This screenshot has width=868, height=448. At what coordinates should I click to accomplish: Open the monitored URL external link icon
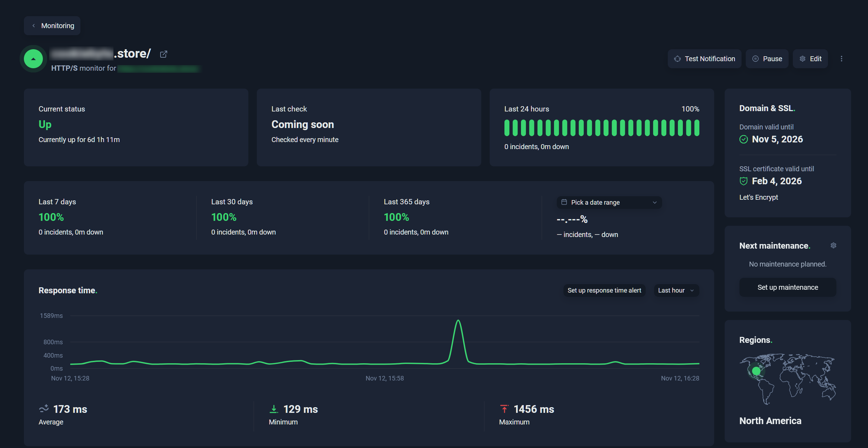click(x=163, y=54)
